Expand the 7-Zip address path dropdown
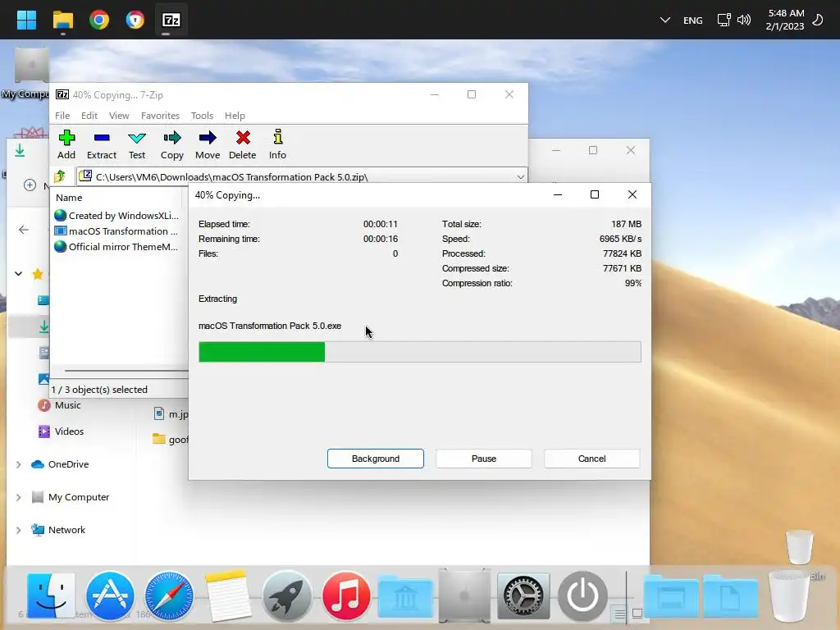This screenshot has height=630, width=840. (520, 177)
